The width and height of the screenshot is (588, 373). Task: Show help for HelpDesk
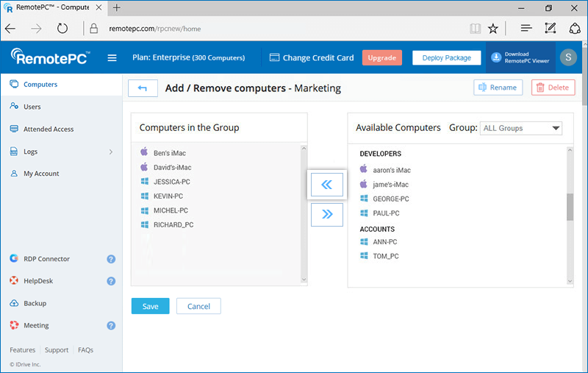[111, 281]
